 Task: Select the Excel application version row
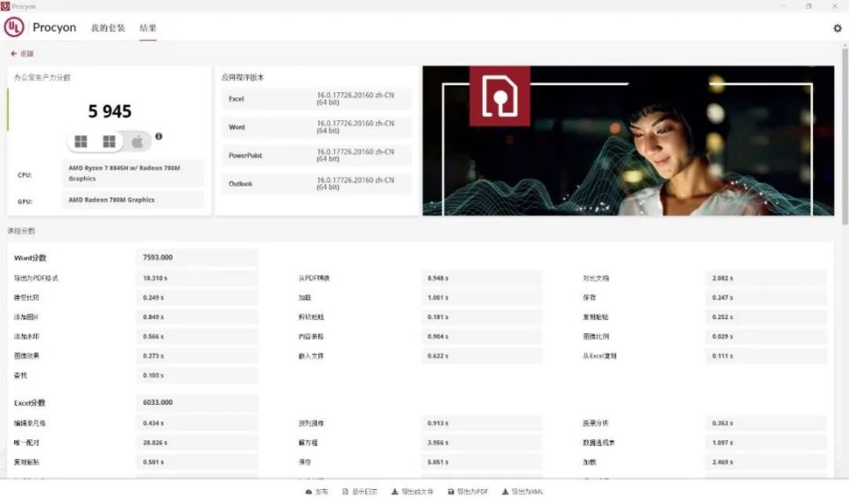click(x=317, y=99)
